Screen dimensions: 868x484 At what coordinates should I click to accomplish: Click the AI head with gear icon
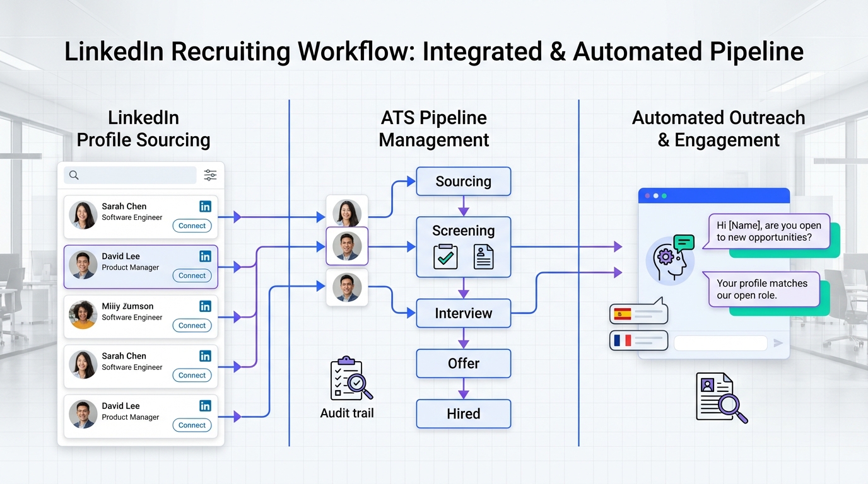(670, 258)
